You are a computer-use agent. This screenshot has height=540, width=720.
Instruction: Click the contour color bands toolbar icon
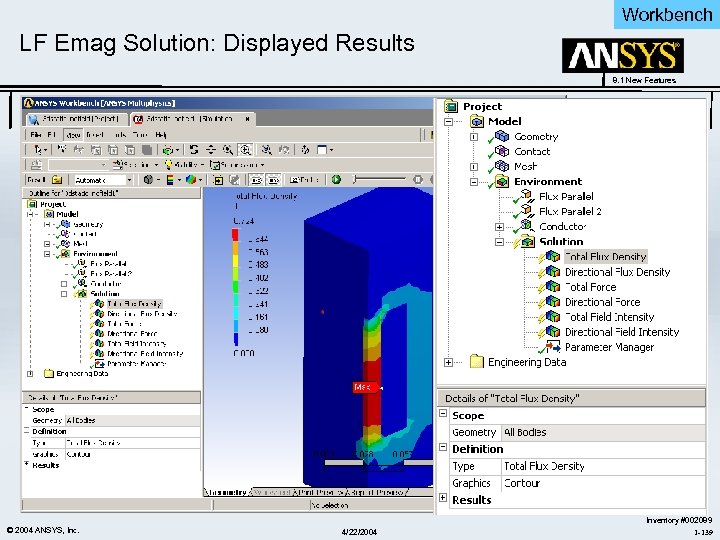(x=170, y=180)
